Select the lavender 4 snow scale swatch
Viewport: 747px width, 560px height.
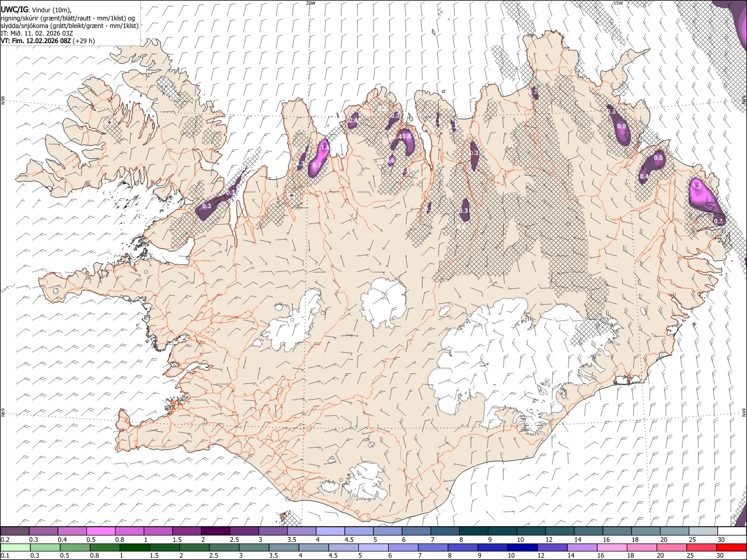330,531
